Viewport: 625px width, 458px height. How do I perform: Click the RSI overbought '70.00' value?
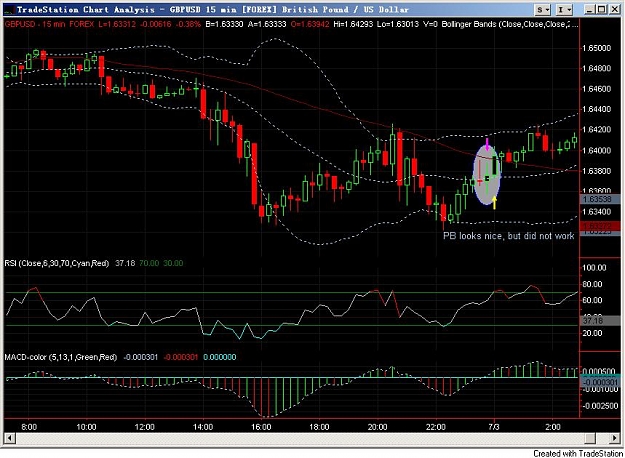click(149, 263)
